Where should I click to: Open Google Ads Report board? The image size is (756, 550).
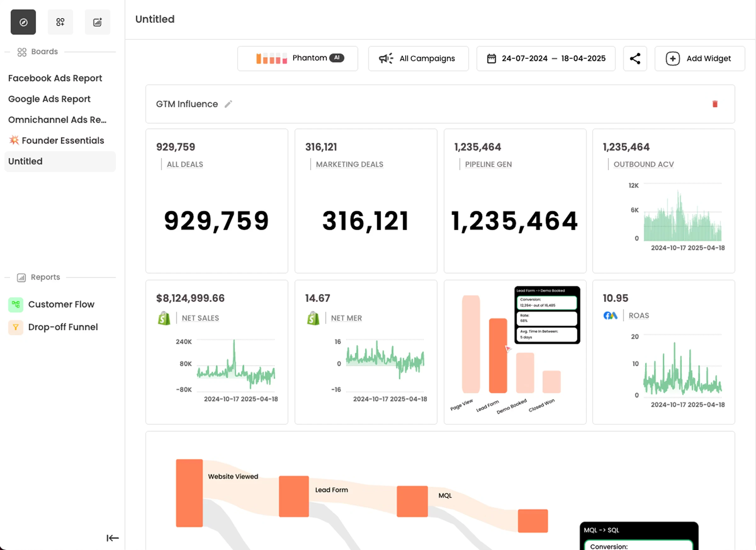(49, 99)
